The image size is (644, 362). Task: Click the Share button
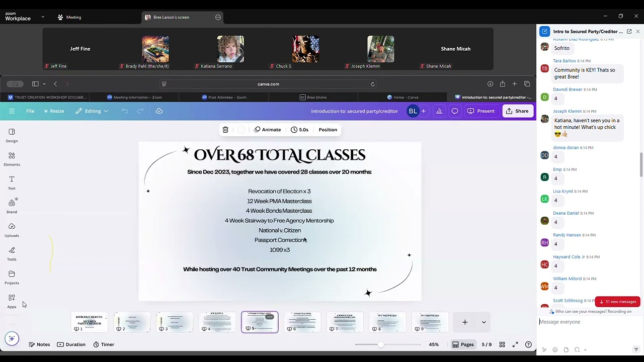517,111
